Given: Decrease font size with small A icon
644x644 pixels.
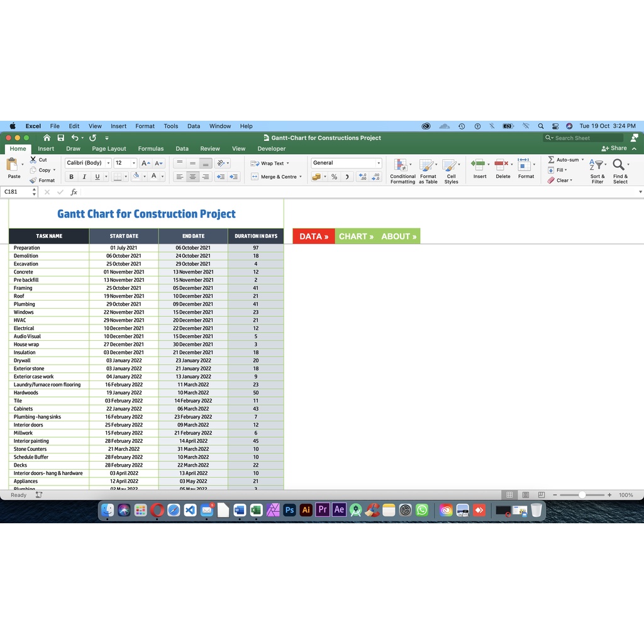Looking at the screenshot, I should click(x=158, y=163).
